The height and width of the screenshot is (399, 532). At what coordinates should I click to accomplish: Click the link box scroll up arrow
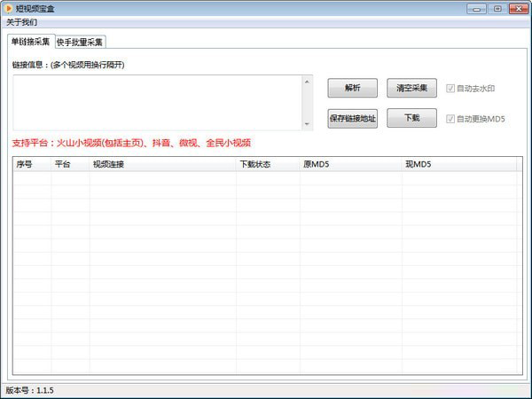click(x=307, y=82)
